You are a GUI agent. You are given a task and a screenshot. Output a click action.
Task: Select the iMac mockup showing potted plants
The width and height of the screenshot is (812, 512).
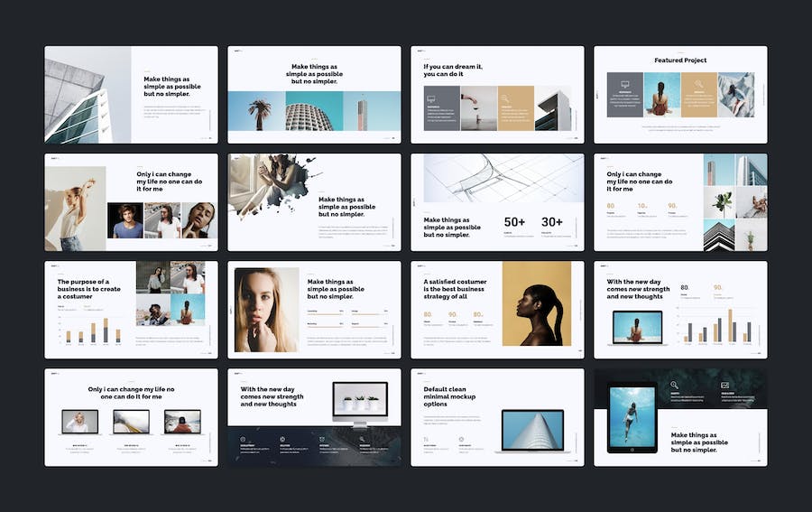click(360, 398)
